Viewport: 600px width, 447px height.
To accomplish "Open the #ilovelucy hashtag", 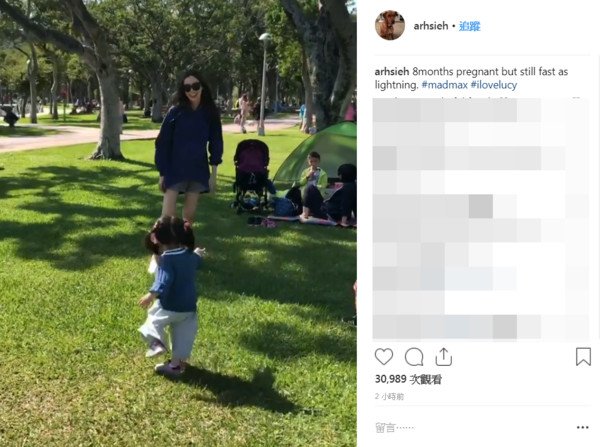I will point(494,85).
